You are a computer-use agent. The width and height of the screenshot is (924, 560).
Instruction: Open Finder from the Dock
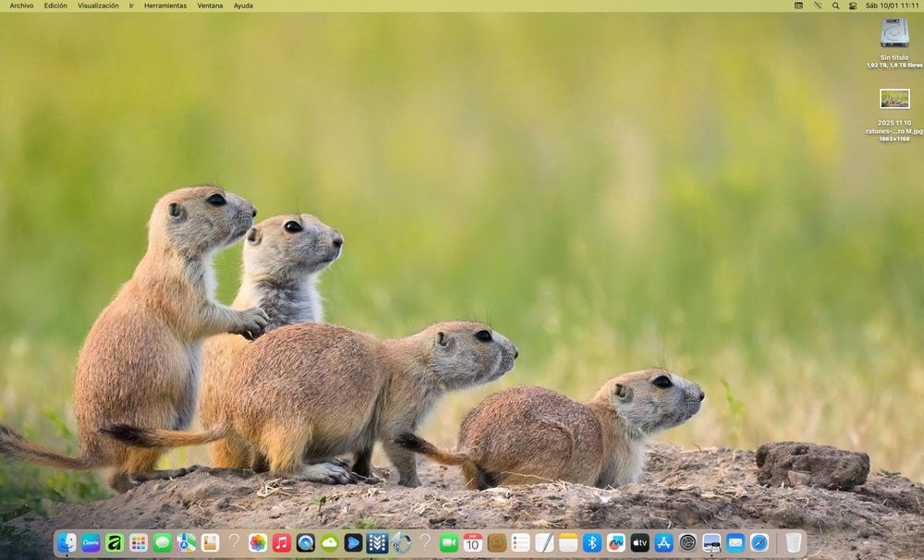(x=67, y=542)
